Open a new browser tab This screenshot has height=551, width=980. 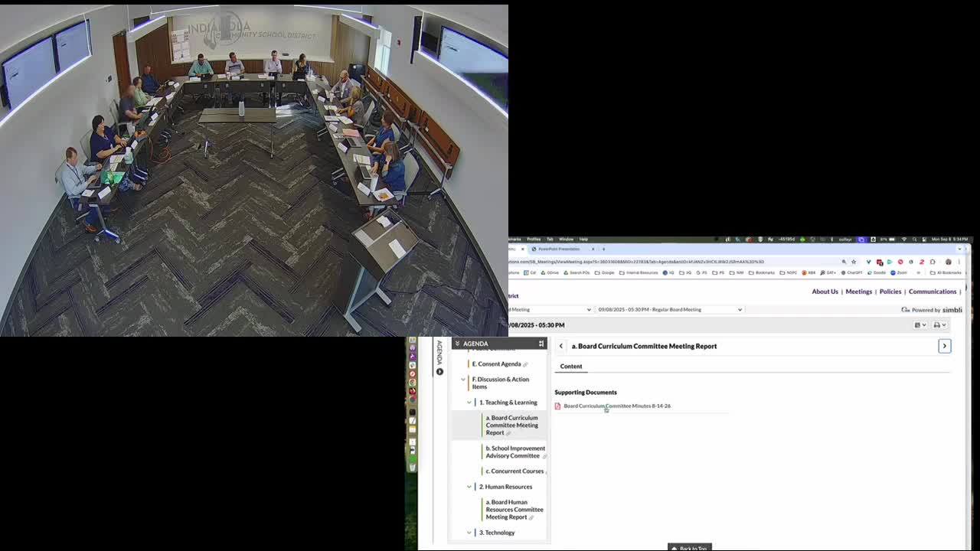[x=603, y=249]
